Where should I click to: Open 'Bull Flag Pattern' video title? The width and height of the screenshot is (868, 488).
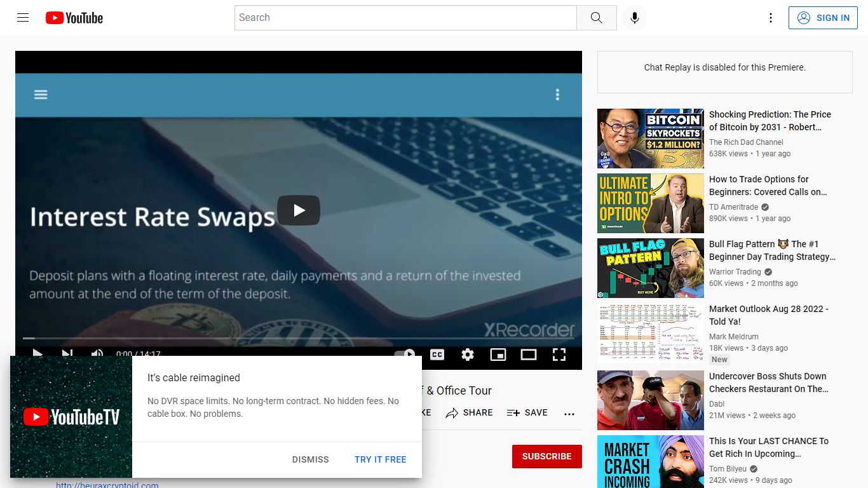pyautogui.click(x=772, y=250)
